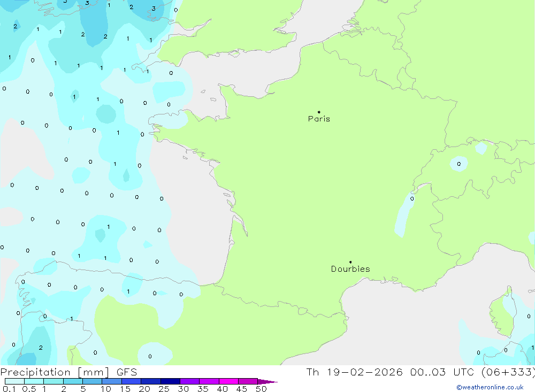Screen dimensions: 535x392
Task: Click the 'GFS' model label
Action: click(x=127, y=372)
